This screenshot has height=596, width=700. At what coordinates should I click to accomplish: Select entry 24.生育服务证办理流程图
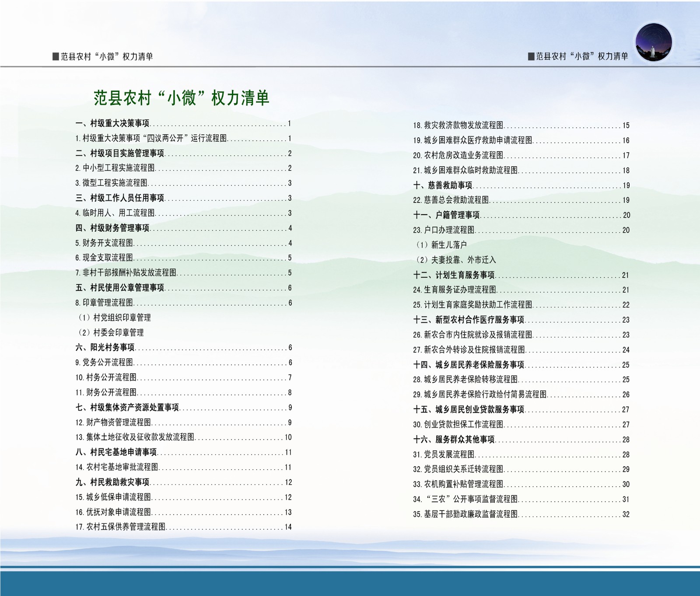point(521,290)
